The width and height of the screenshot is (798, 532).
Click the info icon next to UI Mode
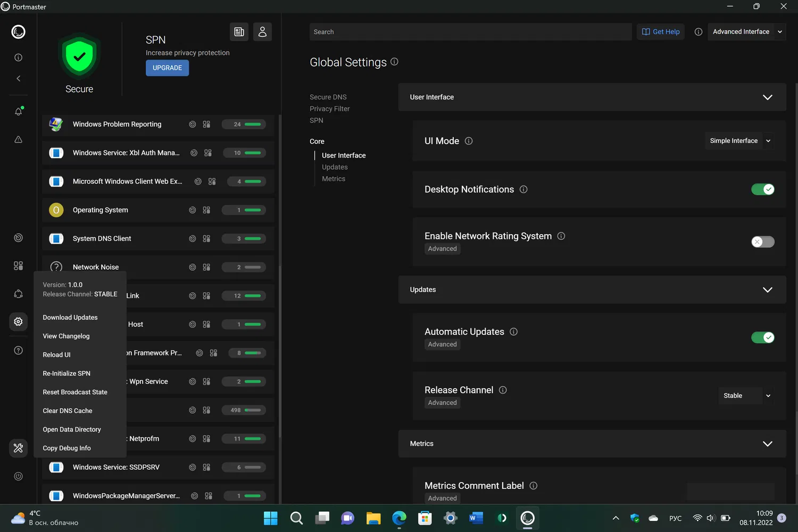469,141
